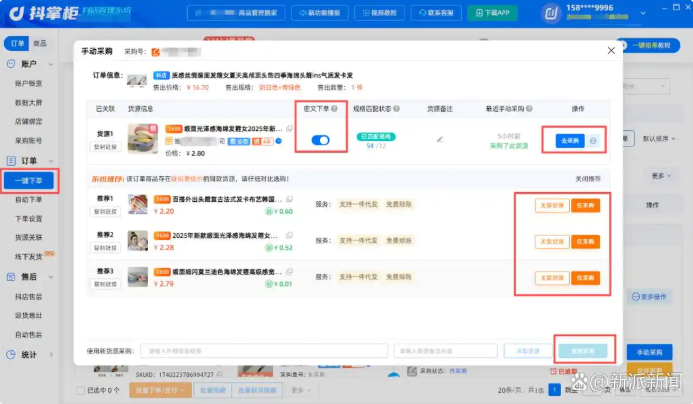
Task: Click the 统计 pie chart icon
Action: 11,354
